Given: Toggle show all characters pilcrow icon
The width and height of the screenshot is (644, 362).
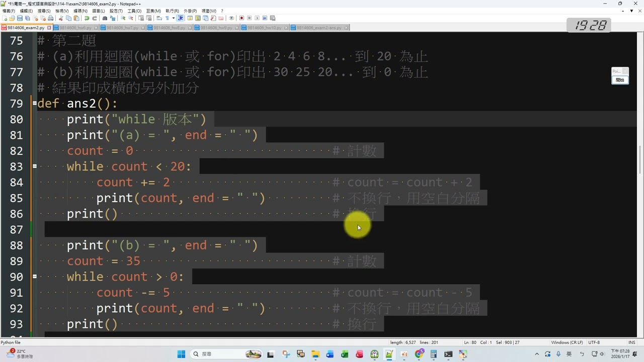Looking at the screenshot, I should click(167, 18).
